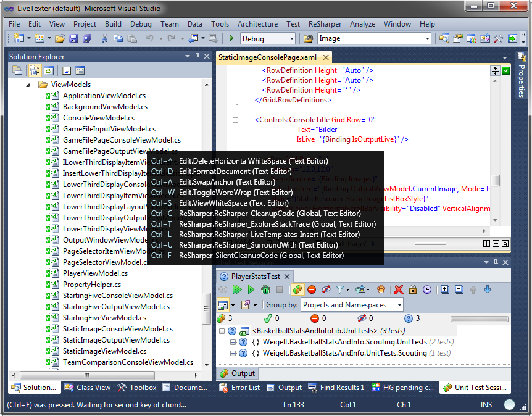Click the Save floppy disk icon

pos(73,38)
